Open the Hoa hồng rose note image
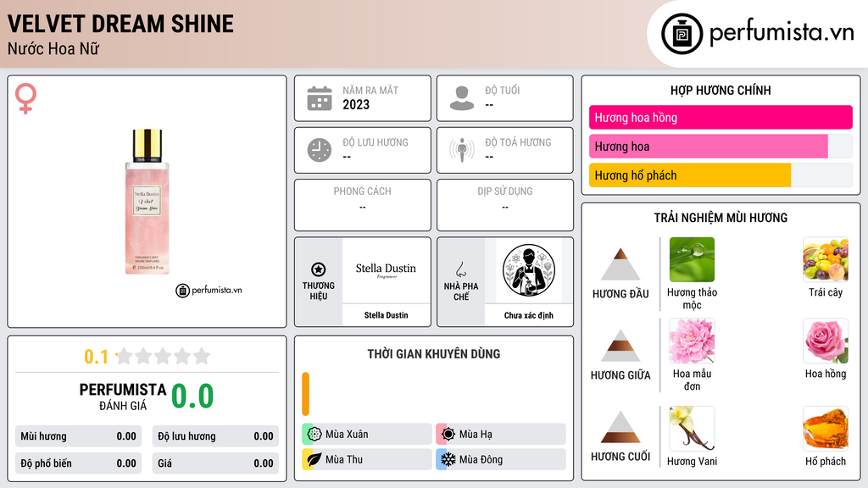This screenshot has width=868, height=488. (826, 341)
